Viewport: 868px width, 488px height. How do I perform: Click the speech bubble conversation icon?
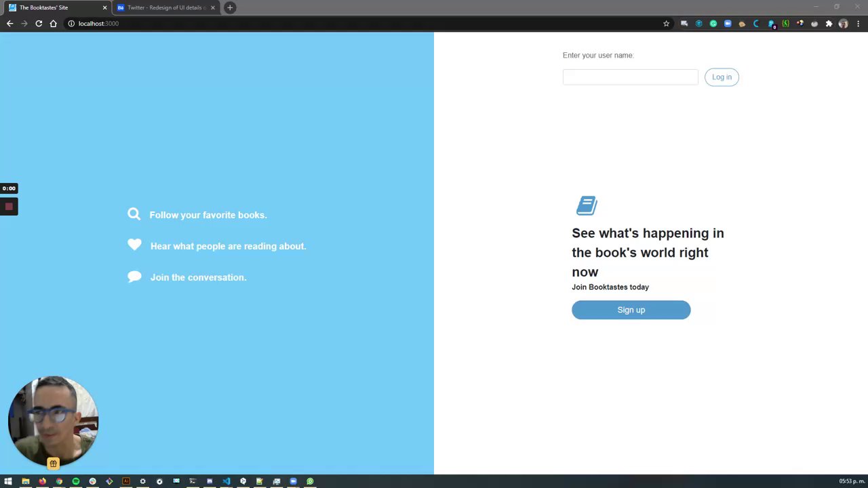[x=134, y=277]
